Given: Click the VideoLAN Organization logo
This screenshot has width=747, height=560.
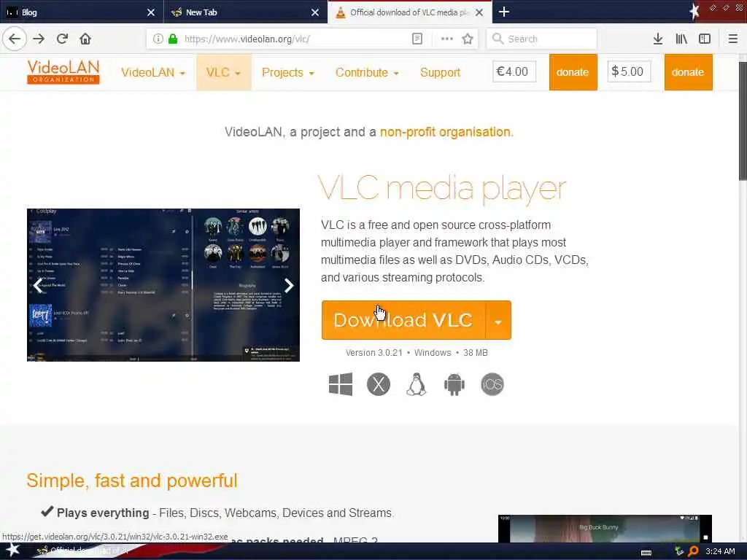Looking at the screenshot, I should 63,72.
